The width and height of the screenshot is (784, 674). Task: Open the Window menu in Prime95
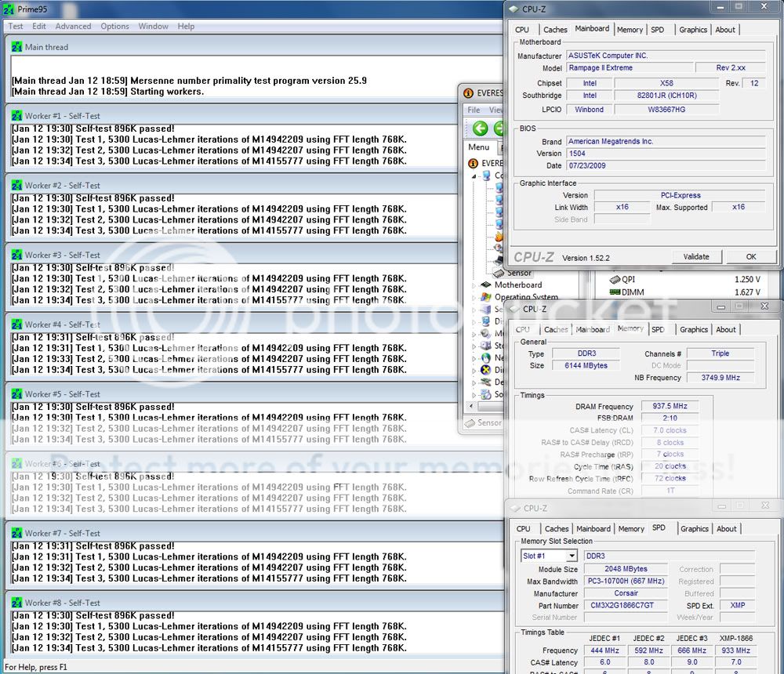click(154, 27)
